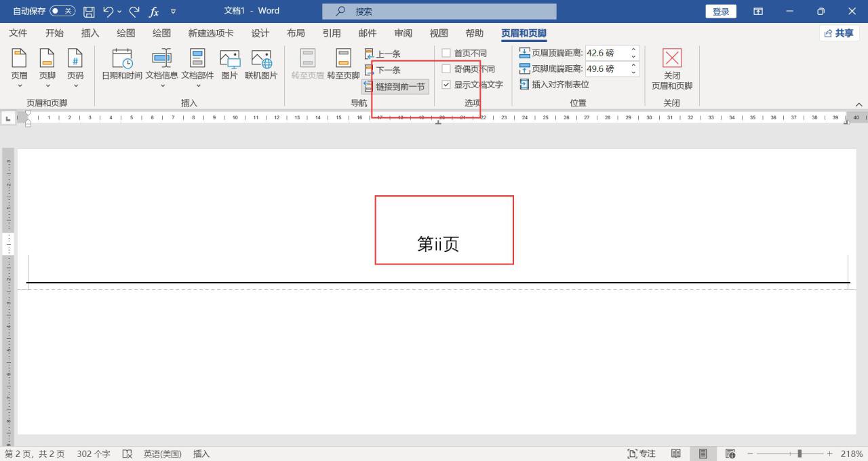Viewport: 868px width, 461px height.
Task: Click the header top distance field 42.6 磅
Action: 607,53
